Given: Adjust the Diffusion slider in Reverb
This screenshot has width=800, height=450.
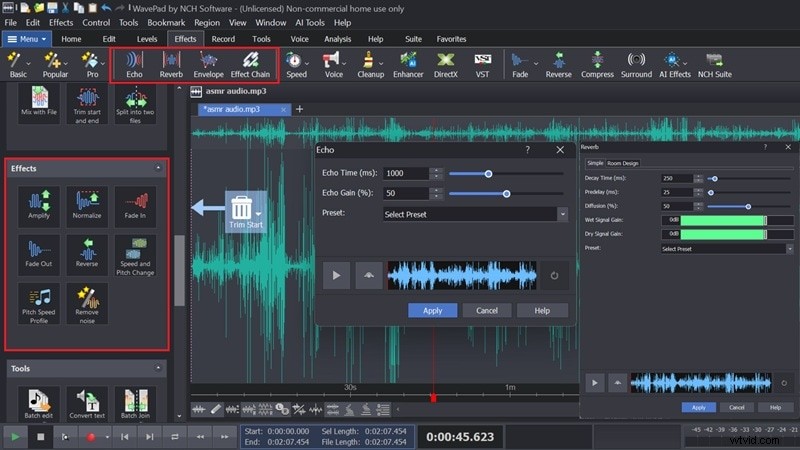Looking at the screenshot, I should 748,207.
